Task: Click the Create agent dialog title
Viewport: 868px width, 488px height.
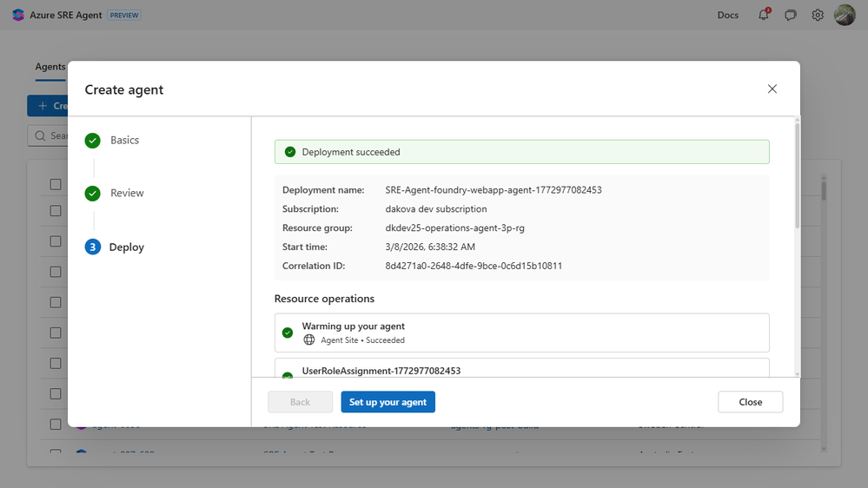Action: 124,89
